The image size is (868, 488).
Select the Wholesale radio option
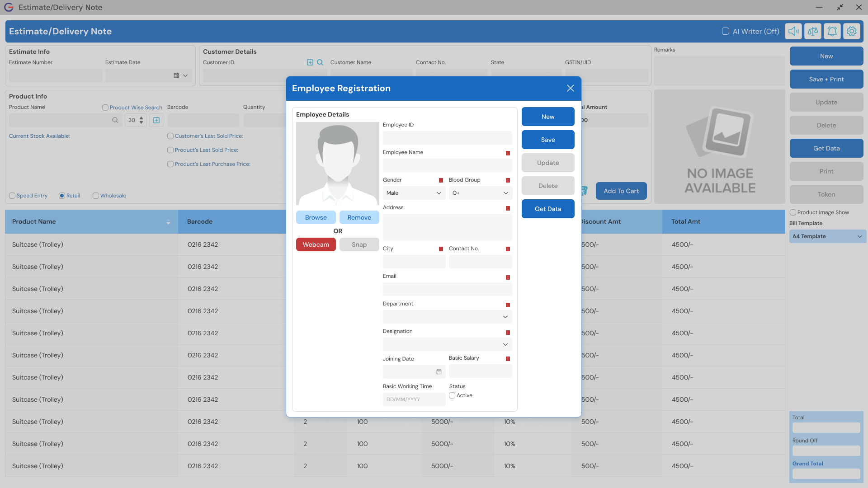coord(96,196)
